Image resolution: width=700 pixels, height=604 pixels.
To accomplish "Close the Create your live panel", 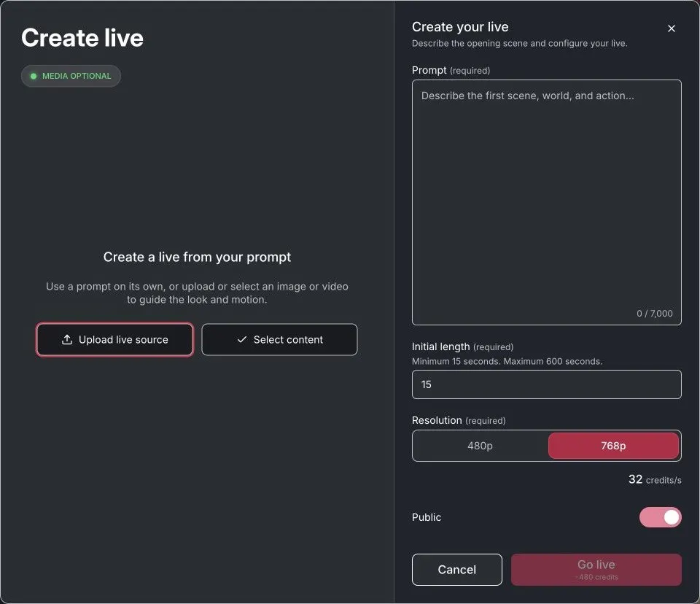I will (671, 28).
